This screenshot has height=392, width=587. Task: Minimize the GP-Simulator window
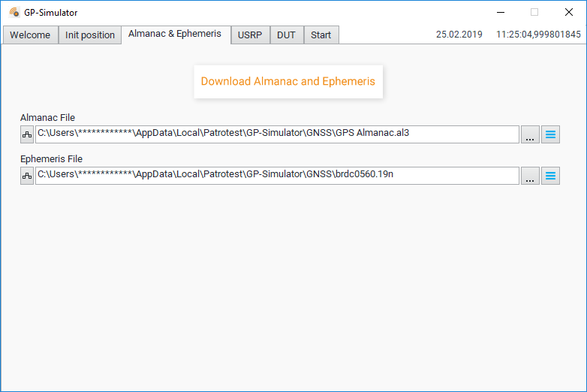(501, 12)
